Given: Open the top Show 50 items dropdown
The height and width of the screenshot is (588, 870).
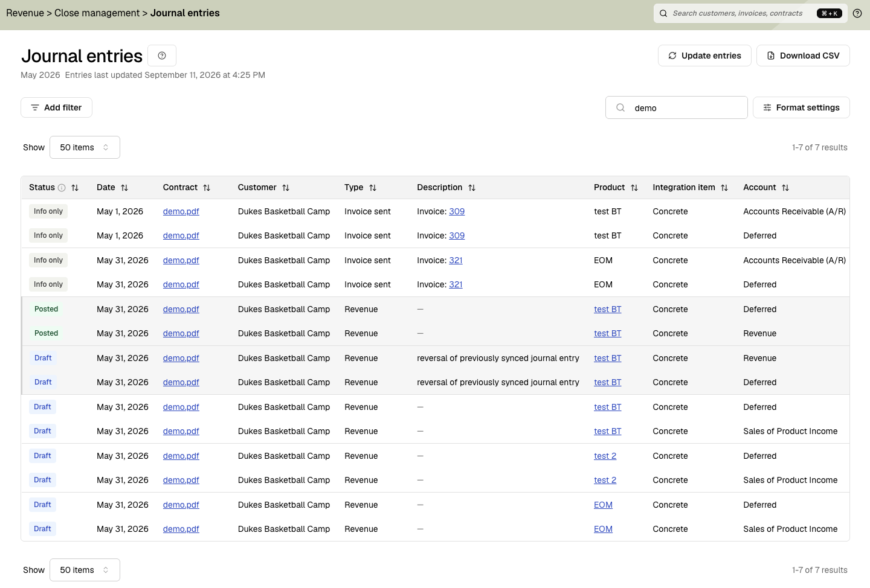Looking at the screenshot, I should (x=85, y=147).
